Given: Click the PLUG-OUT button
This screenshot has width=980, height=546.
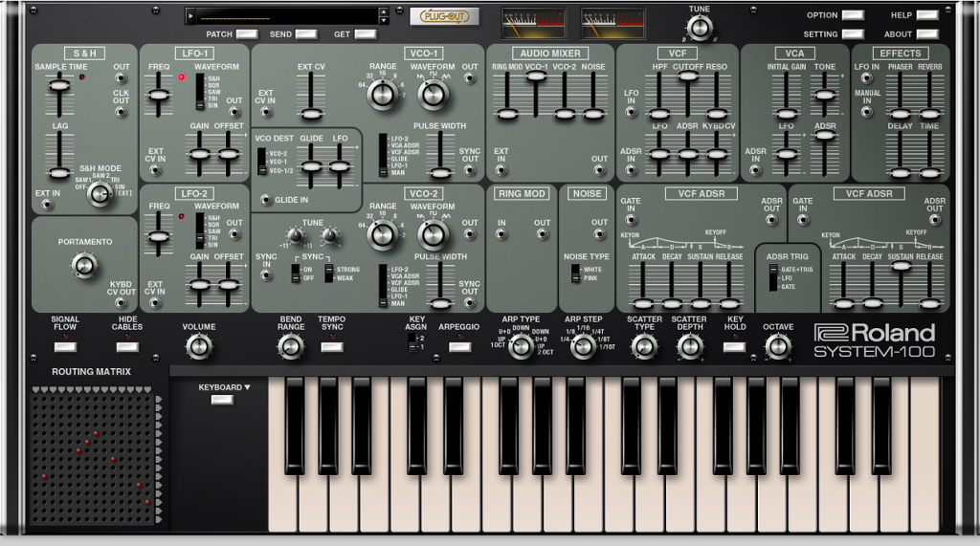Looking at the screenshot, I should 444,16.
